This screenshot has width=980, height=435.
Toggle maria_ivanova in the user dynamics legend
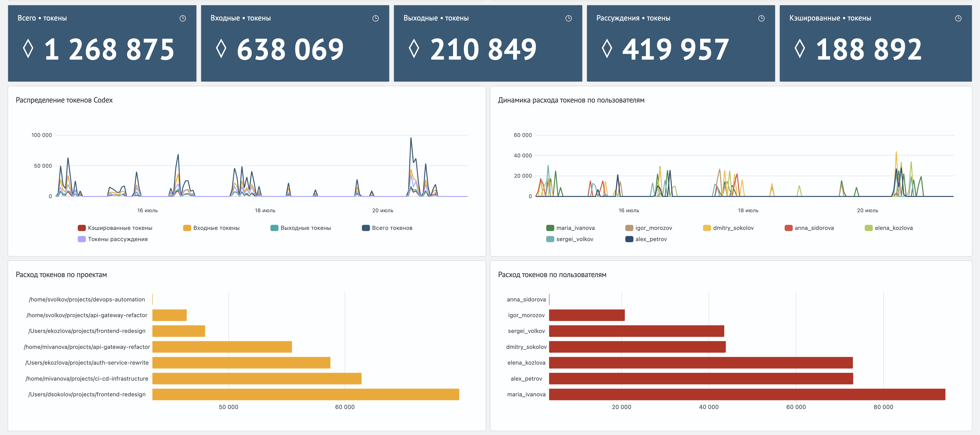(x=570, y=228)
